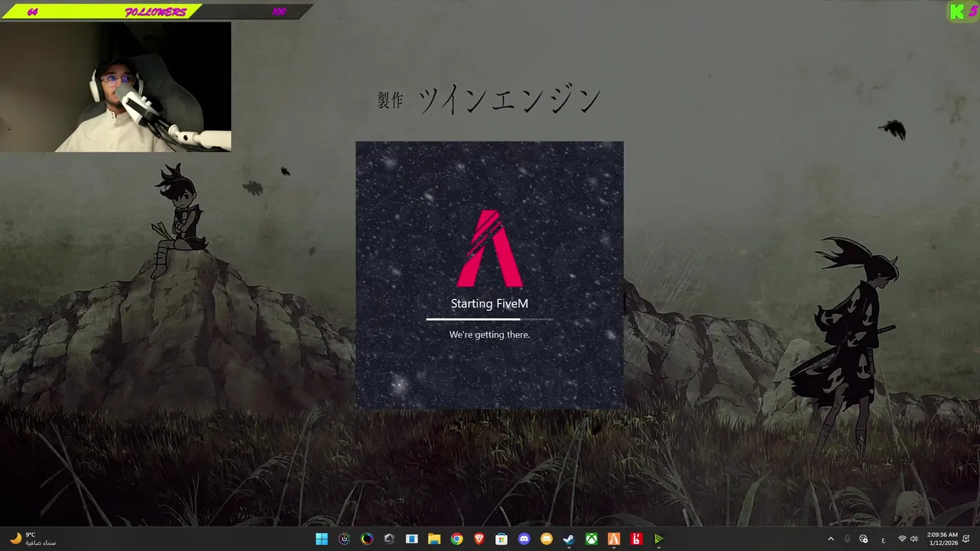Open the weather widget showing 9°C
Screen dimensions: 980x551
pos(33,539)
